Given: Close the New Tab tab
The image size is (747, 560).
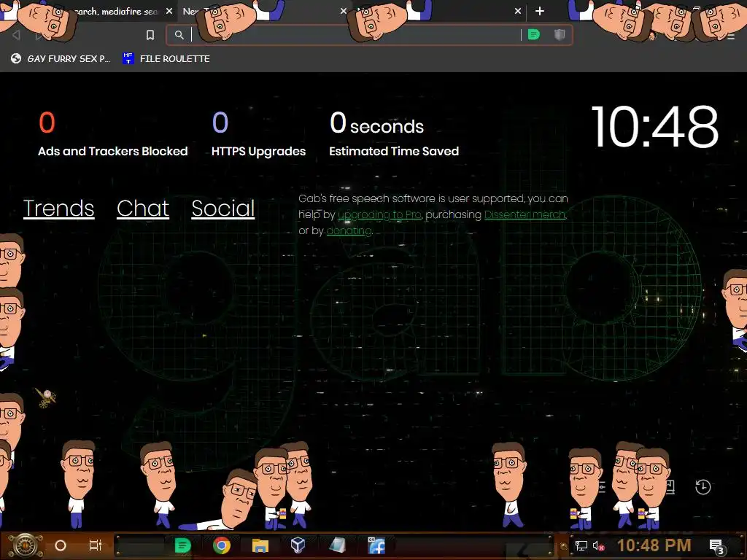Looking at the screenshot, I should pos(344,11).
